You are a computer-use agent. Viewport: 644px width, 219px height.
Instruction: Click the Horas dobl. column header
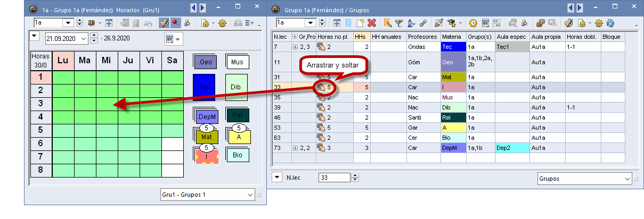(583, 37)
